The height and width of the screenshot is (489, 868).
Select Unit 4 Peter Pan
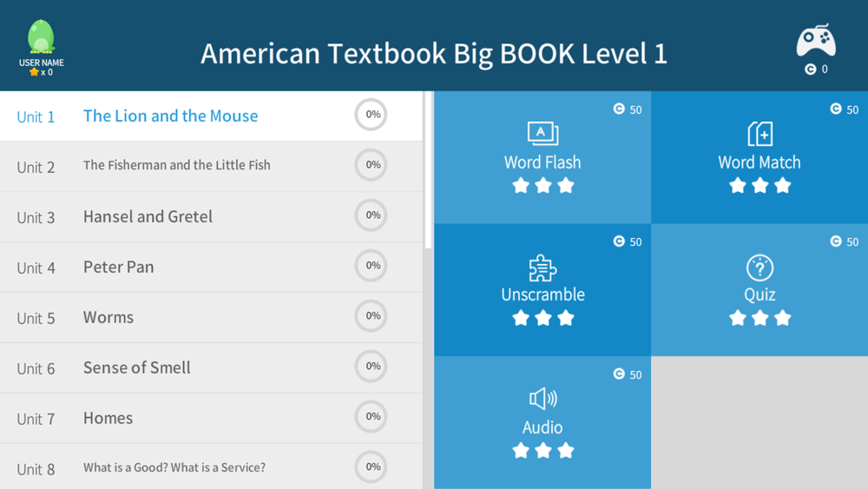(x=211, y=267)
